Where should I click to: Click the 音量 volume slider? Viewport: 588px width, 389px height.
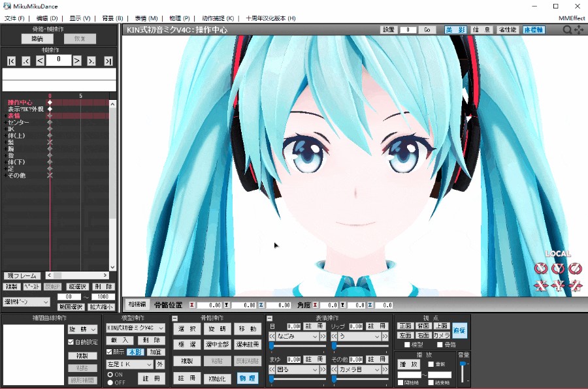coord(463,372)
